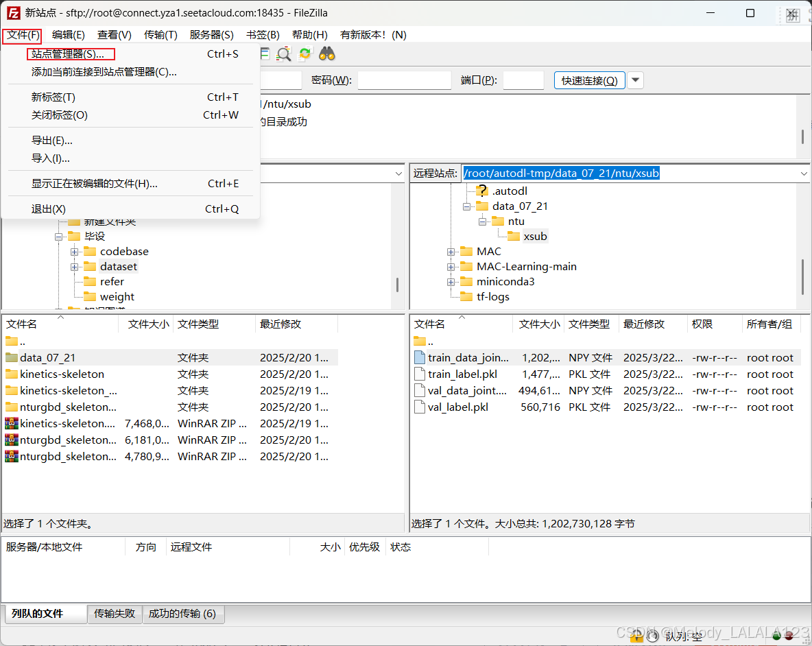812x646 pixels.
Task: Open the 书签(B) menu
Action: tap(263, 35)
